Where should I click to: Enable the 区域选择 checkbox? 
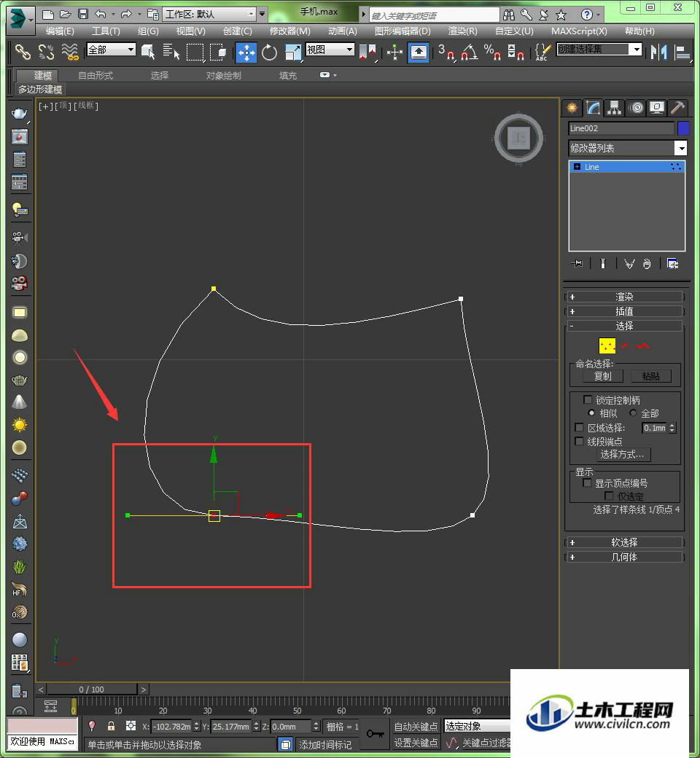[578, 427]
